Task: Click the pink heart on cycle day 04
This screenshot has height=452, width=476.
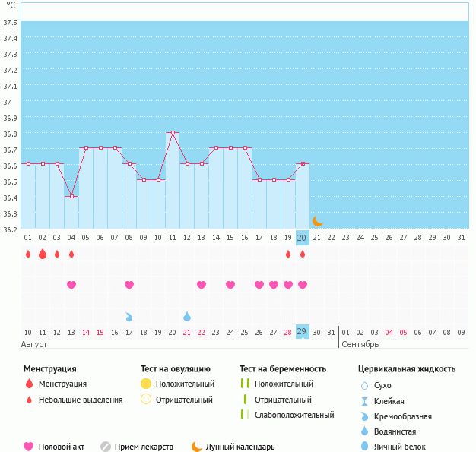Action: click(71, 285)
